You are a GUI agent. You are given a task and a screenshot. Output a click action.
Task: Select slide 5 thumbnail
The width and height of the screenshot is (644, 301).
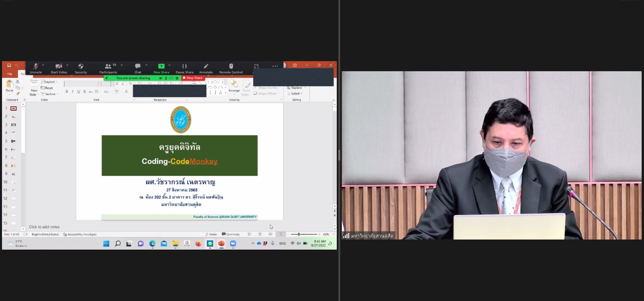tap(13, 141)
